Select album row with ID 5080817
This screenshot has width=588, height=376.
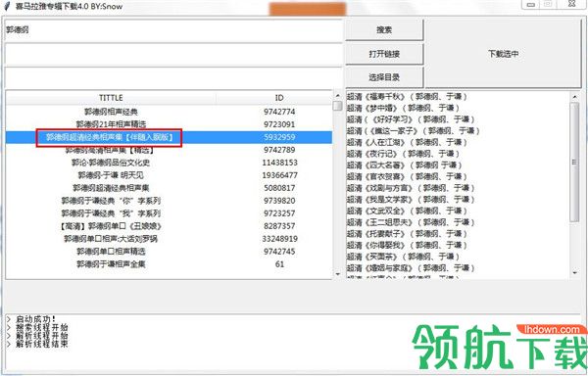tap(169, 188)
